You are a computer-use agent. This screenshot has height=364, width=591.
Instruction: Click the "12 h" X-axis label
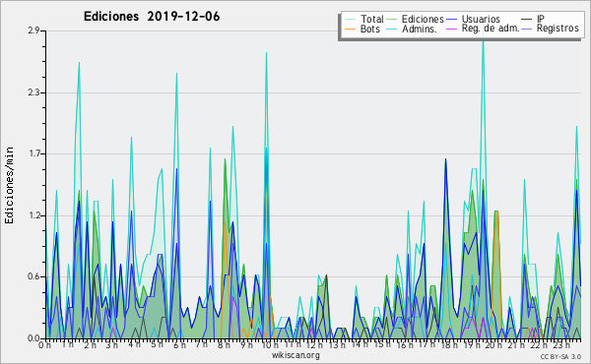[x=314, y=344]
